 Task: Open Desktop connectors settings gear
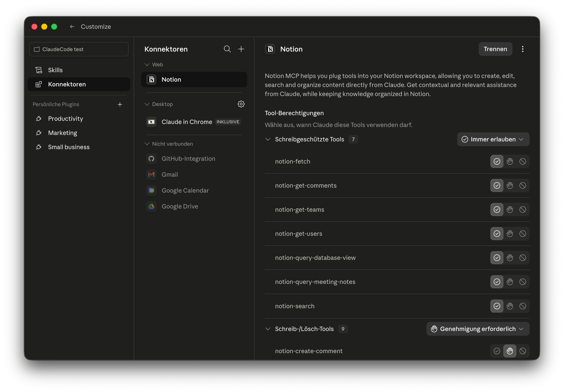coord(241,104)
